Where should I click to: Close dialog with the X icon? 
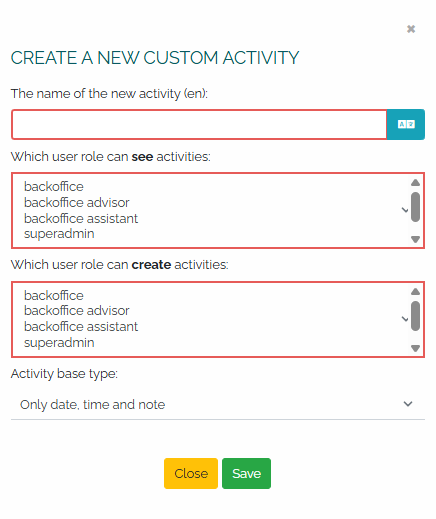(x=411, y=29)
